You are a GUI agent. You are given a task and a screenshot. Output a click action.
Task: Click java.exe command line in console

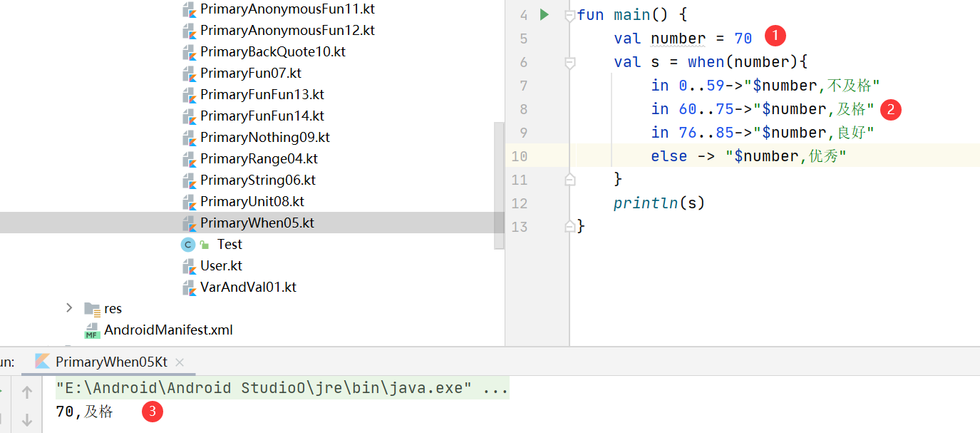282,389
